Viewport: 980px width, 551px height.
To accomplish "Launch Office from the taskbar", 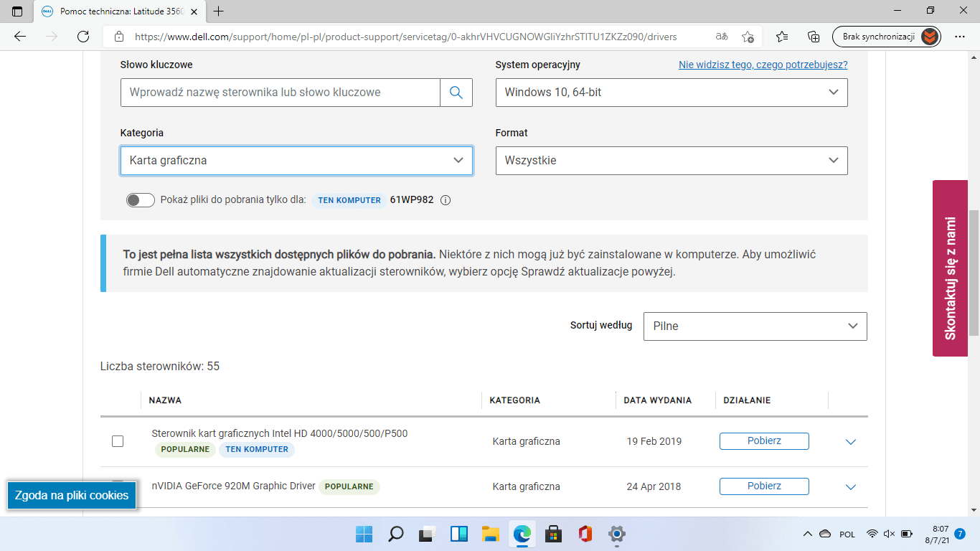I will (585, 534).
